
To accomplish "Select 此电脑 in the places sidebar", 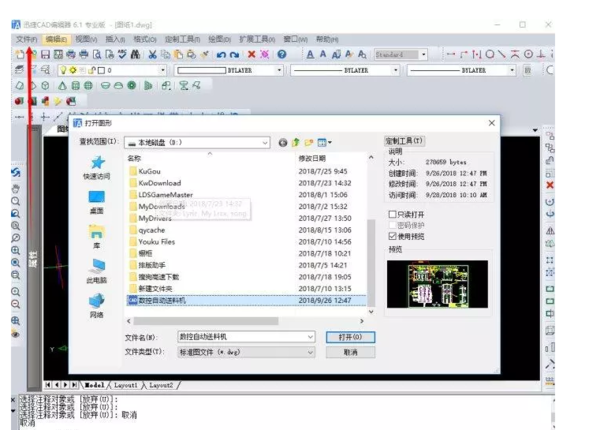I will pyautogui.click(x=97, y=270).
